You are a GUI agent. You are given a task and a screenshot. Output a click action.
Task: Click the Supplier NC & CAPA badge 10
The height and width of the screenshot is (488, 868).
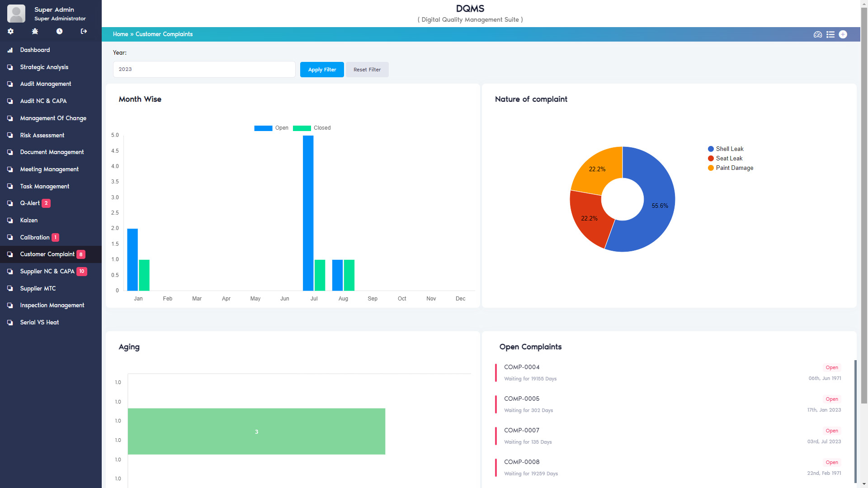[x=82, y=272]
